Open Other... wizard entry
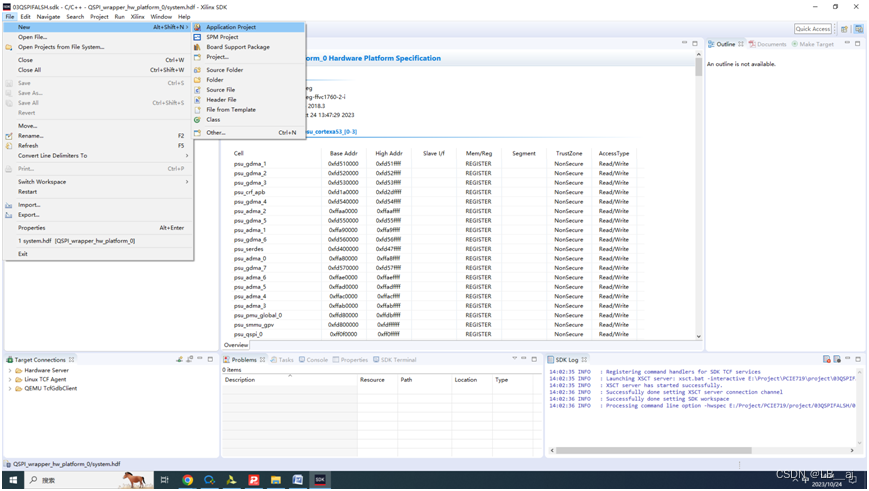 click(248, 133)
